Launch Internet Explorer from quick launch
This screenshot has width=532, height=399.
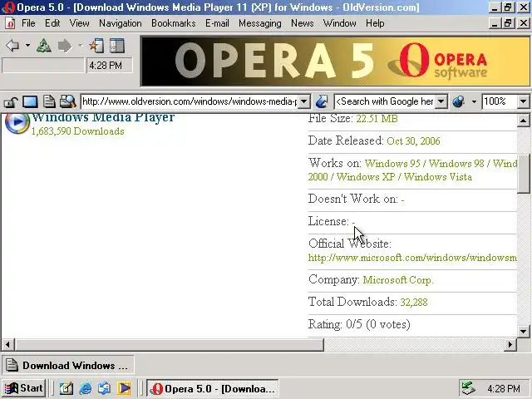(x=86, y=388)
